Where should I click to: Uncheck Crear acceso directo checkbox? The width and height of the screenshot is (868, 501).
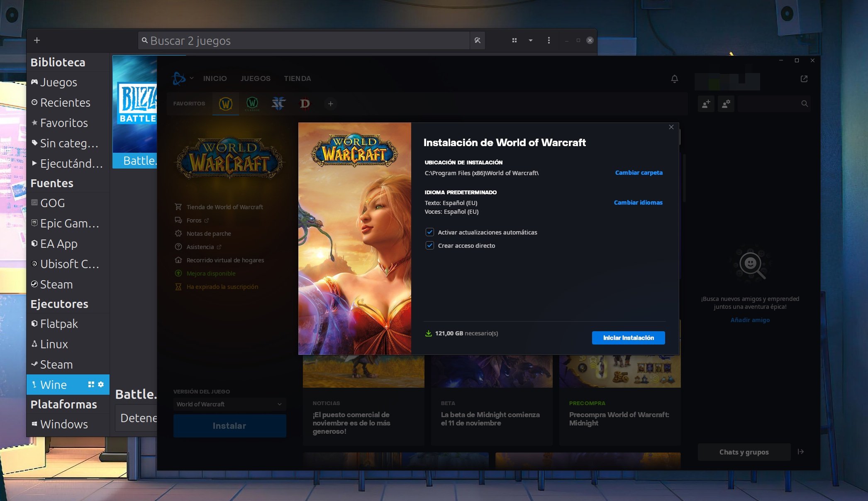tap(430, 246)
